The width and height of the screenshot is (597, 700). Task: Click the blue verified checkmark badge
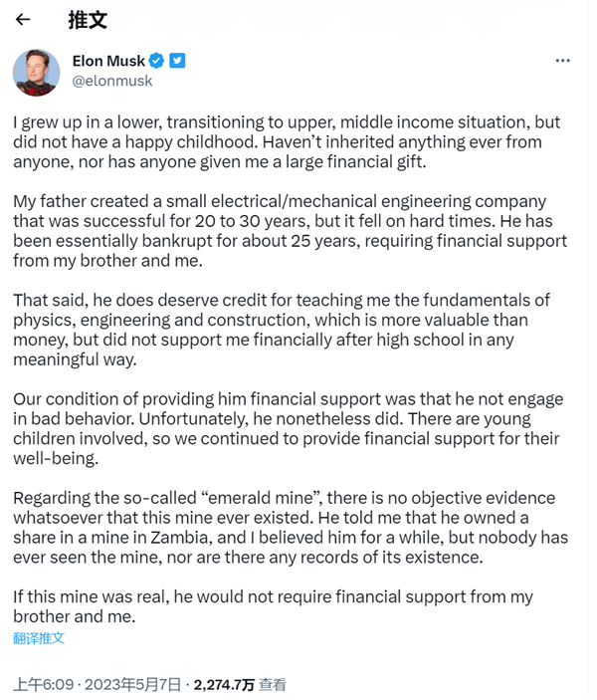(156, 61)
